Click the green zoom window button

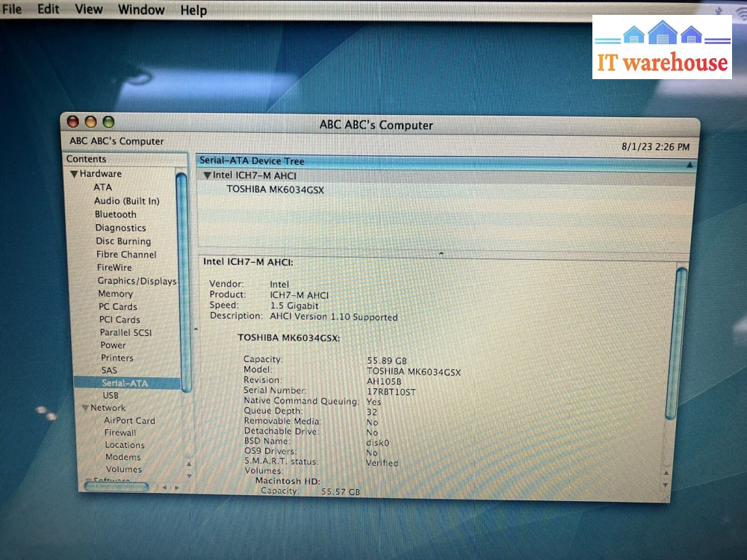[x=108, y=122]
